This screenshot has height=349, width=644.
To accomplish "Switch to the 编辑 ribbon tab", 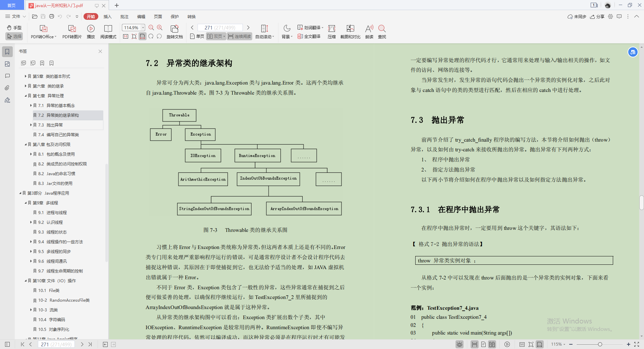I will pos(141,16).
